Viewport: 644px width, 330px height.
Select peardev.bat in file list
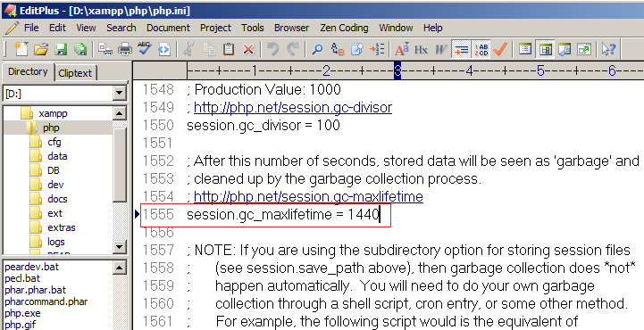(x=31, y=267)
